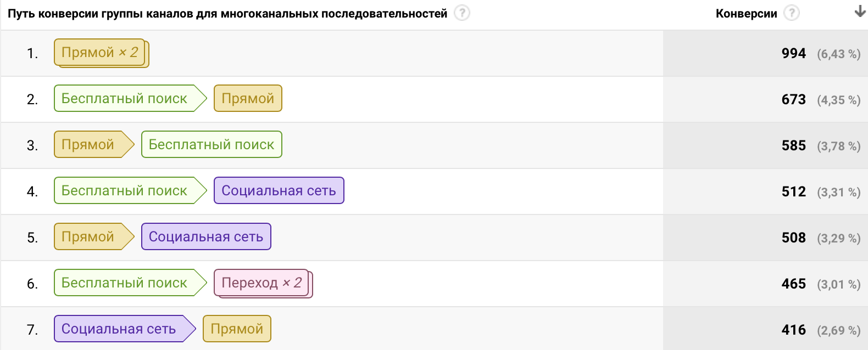Click the path column header title
The image size is (868, 350).
[x=227, y=14]
